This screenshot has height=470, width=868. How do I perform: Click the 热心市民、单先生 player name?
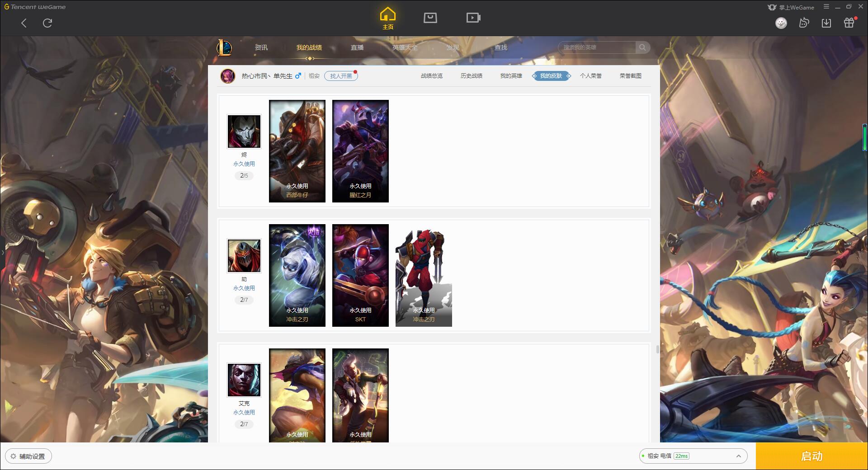(267, 76)
